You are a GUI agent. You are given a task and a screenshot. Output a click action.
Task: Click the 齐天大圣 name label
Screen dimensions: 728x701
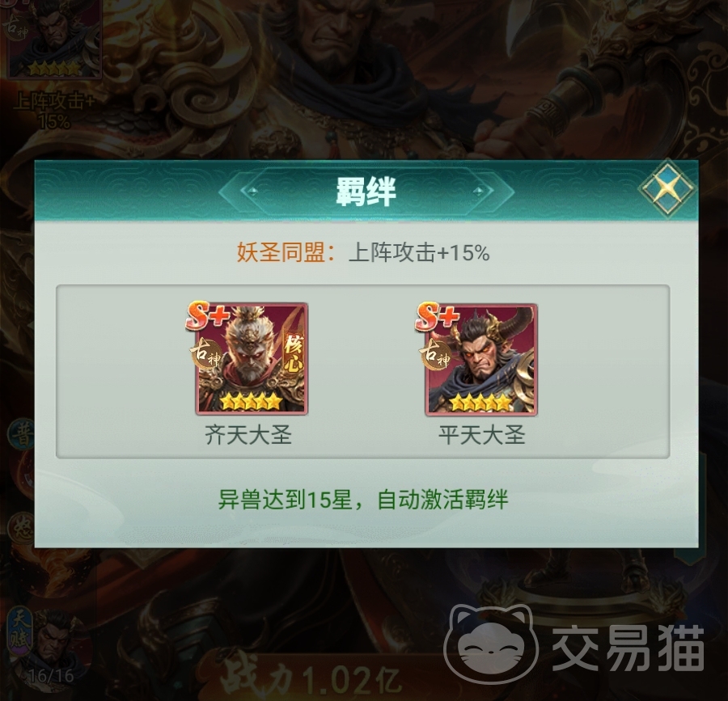[248, 435]
